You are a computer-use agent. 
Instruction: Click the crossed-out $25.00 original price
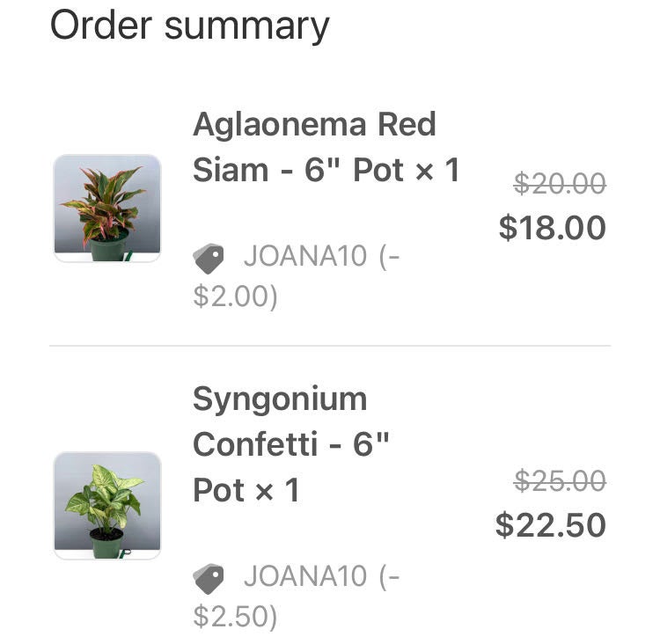560,481
